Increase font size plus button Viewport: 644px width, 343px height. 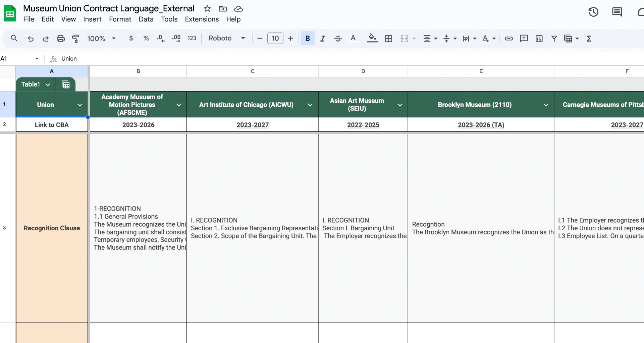[290, 38]
